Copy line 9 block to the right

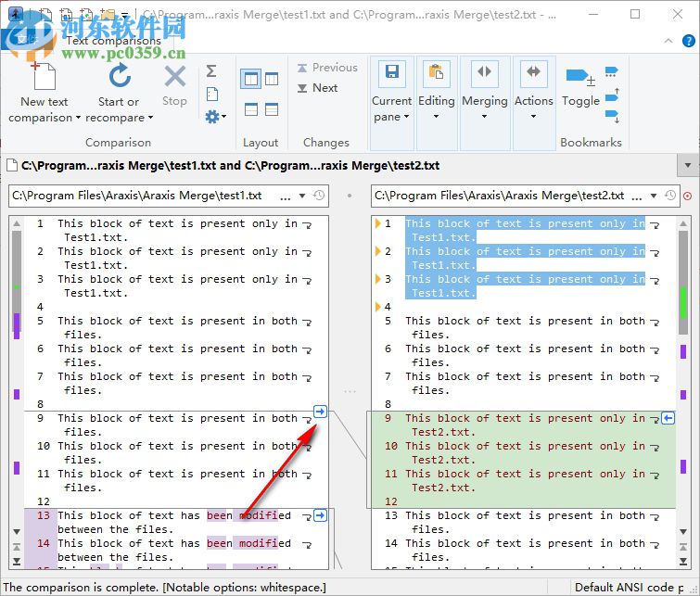click(x=320, y=412)
